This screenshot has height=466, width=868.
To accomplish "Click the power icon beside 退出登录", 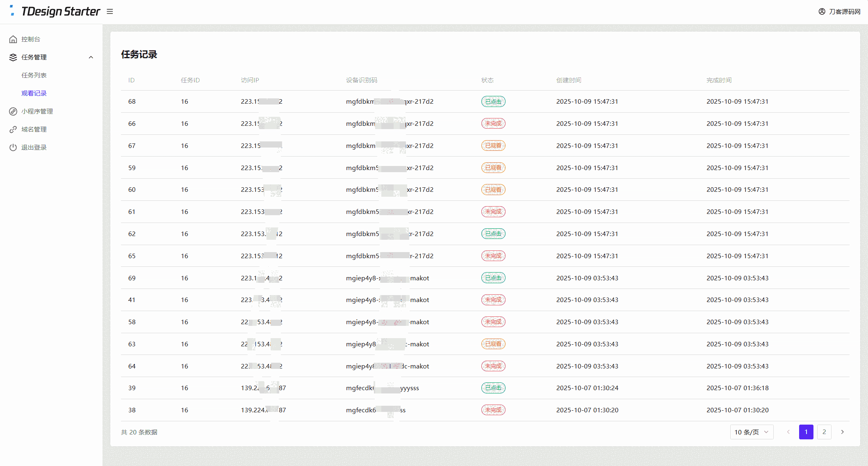I will point(13,148).
